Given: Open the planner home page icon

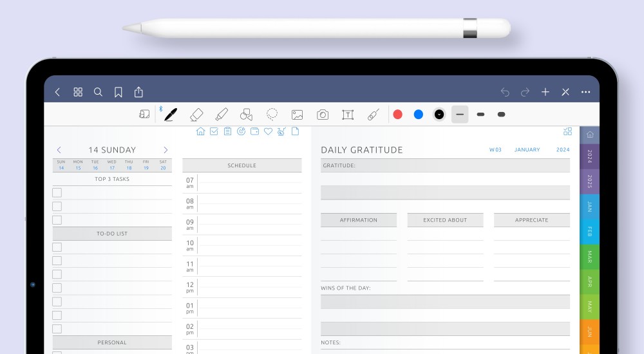Looking at the screenshot, I should pos(200,131).
